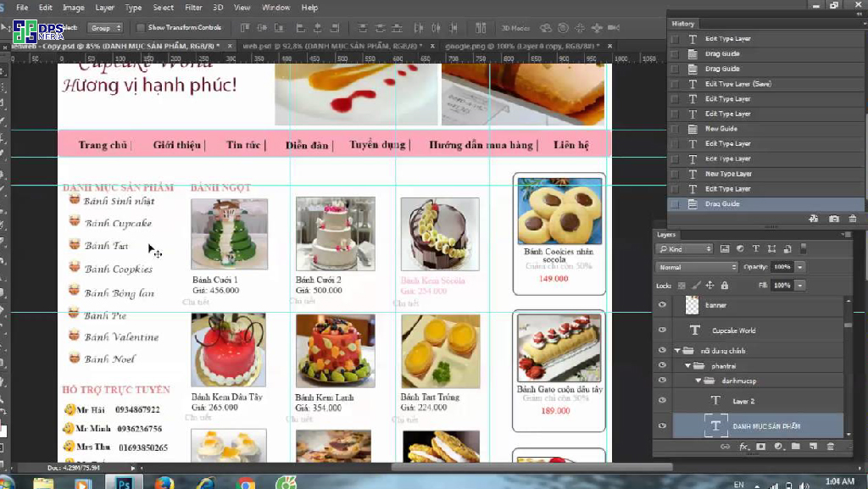
Task: Toggle layer filtering on/off switch
Action: pyautogui.click(x=804, y=248)
